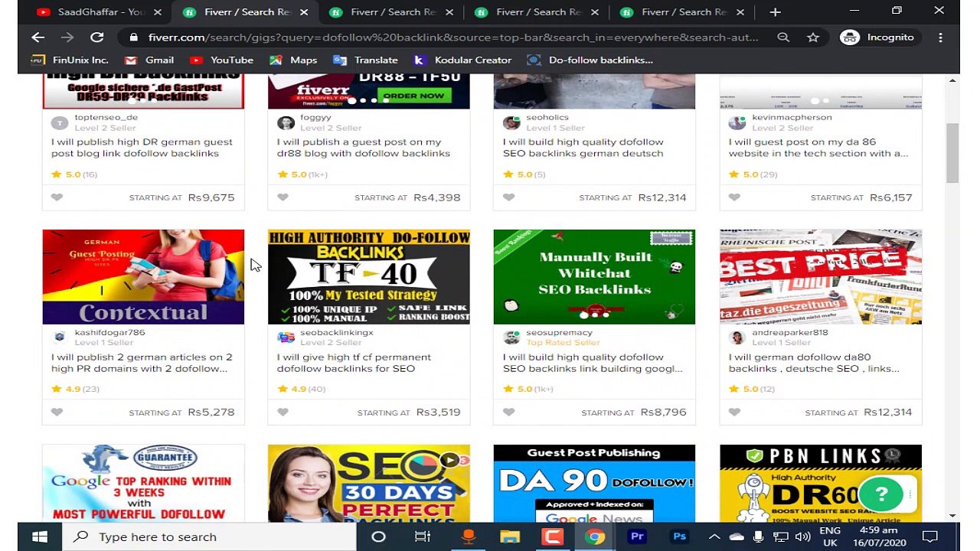The image size is (980, 551).
Task: Open File Explorer from the taskbar
Action: 510,536
